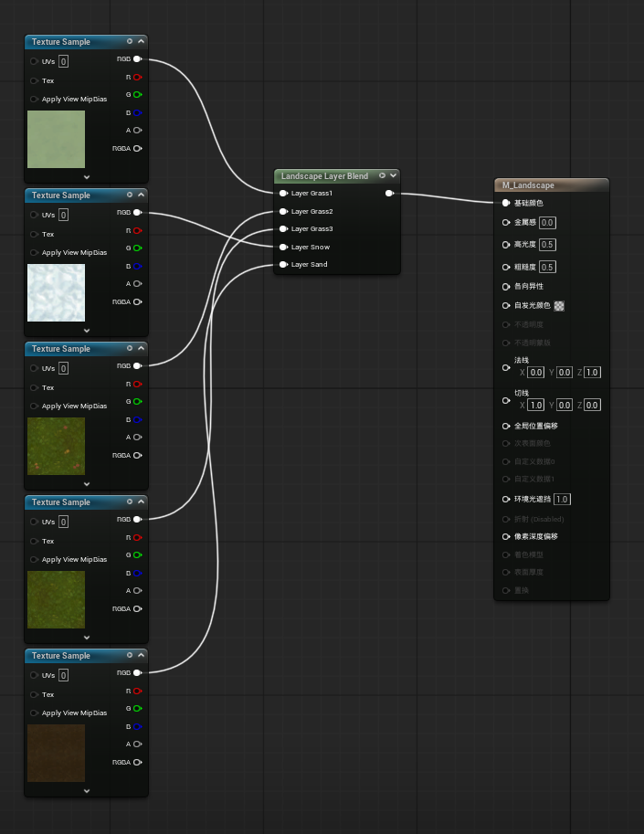Click the 基础颜色 input pin on M_Landscape
The height and width of the screenshot is (834, 644).
point(506,203)
